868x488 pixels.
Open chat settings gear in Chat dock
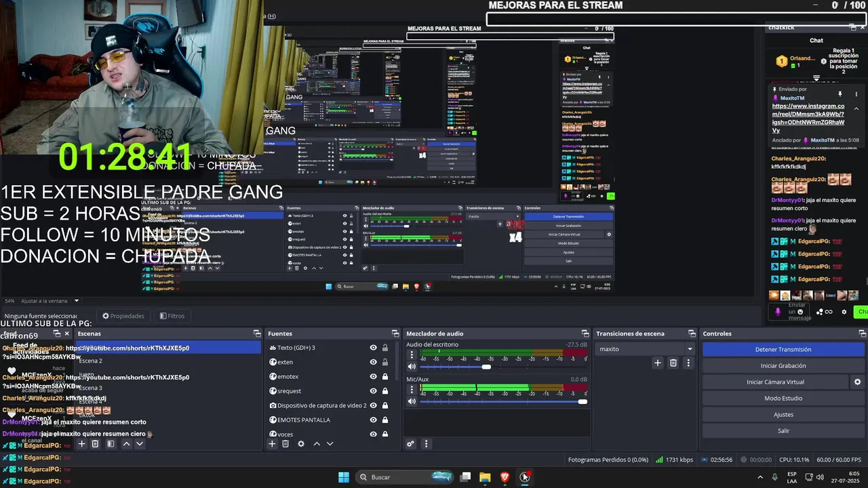[x=844, y=312]
